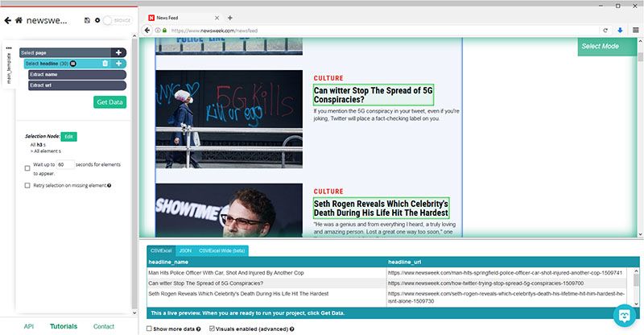Click the site info icon in address bar

[x=158, y=31]
